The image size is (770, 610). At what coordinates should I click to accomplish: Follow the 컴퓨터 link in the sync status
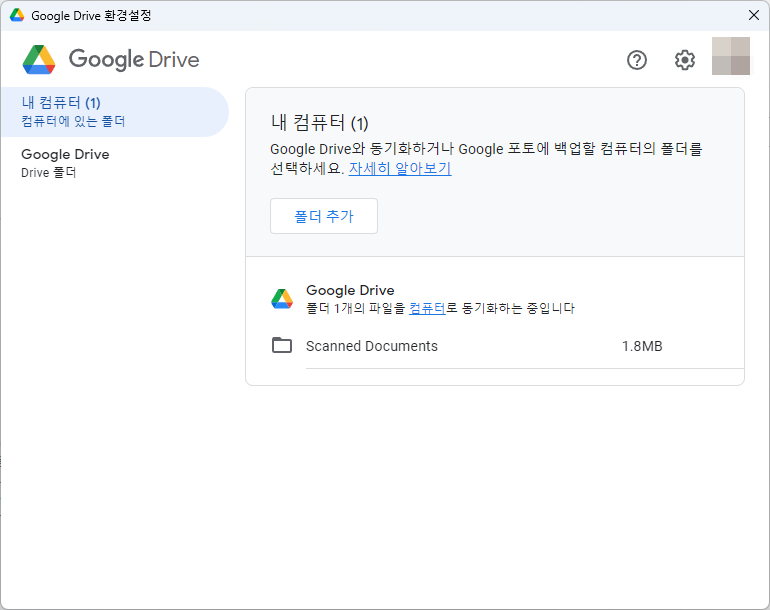coord(427,309)
